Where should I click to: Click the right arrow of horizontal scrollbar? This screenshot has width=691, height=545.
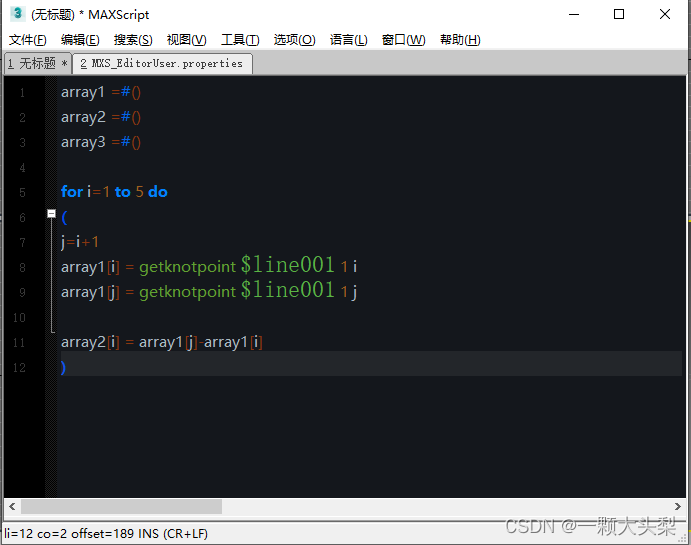coord(677,507)
